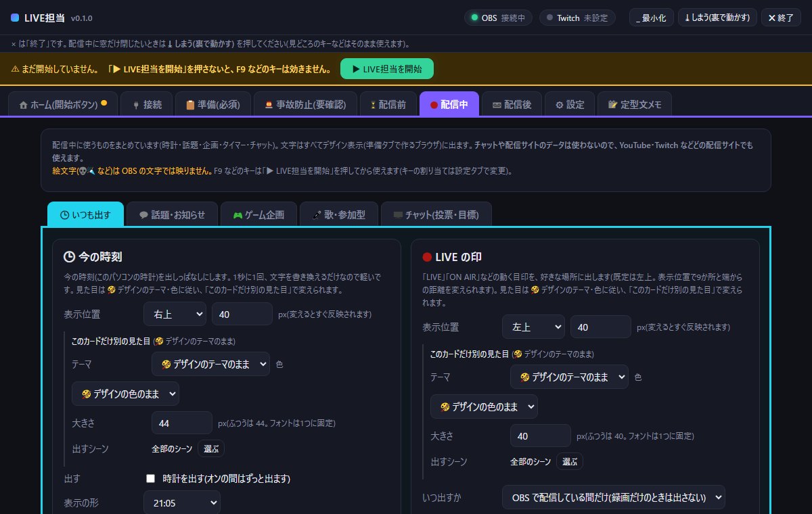Click the blue LIVE担当 app logo square

pos(15,18)
